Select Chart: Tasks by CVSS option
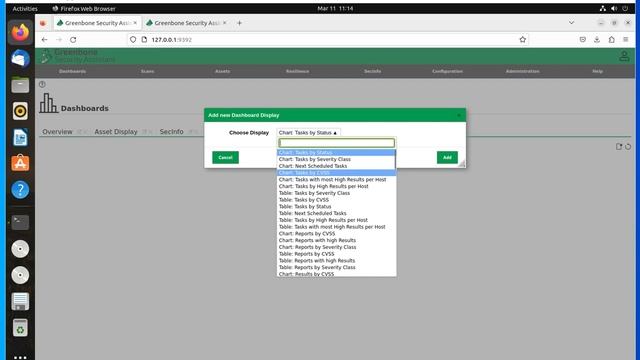Viewport: 640px width, 360px height. point(336,173)
